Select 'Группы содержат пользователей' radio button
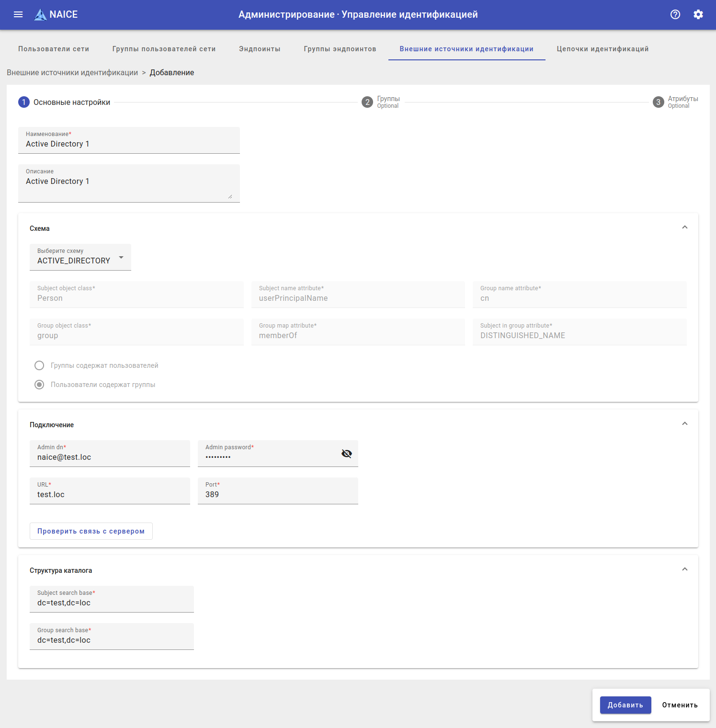This screenshot has width=716, height=728. pyautogui.click(x=39, y=365)
